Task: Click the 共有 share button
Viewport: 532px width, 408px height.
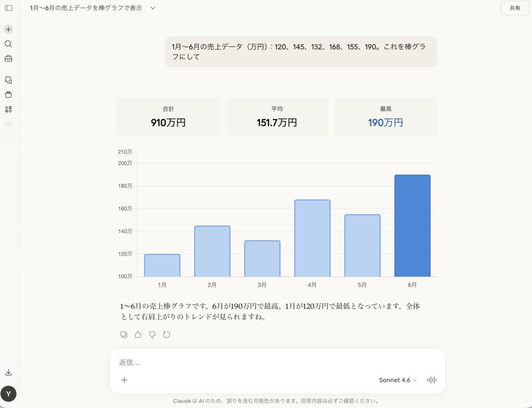Action: click(x=514, y=8)
